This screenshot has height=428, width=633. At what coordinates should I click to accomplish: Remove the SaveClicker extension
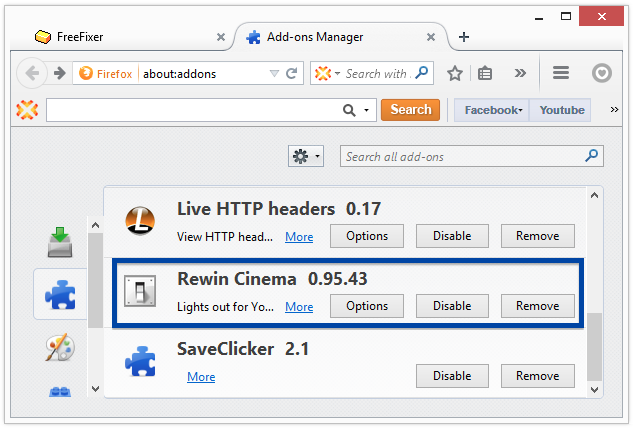[x=538, y=376]
